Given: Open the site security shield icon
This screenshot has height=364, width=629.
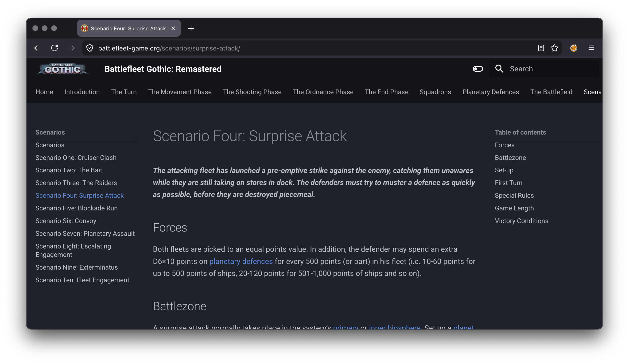Looking at the screenshot, I should tap(90, 48).
